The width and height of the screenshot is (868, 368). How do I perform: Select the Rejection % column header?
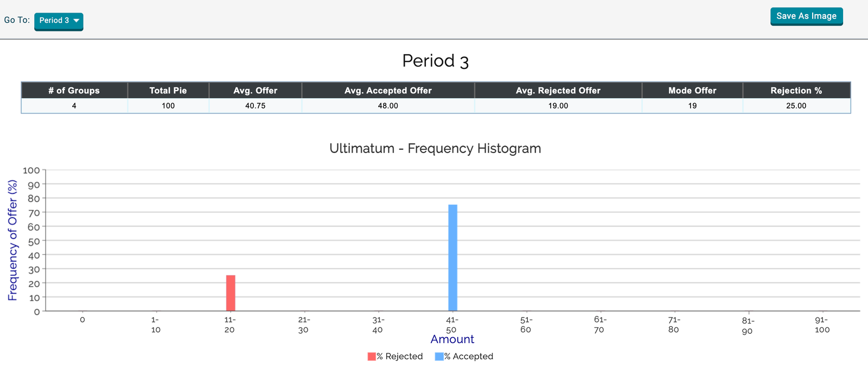tap(796, 91)
